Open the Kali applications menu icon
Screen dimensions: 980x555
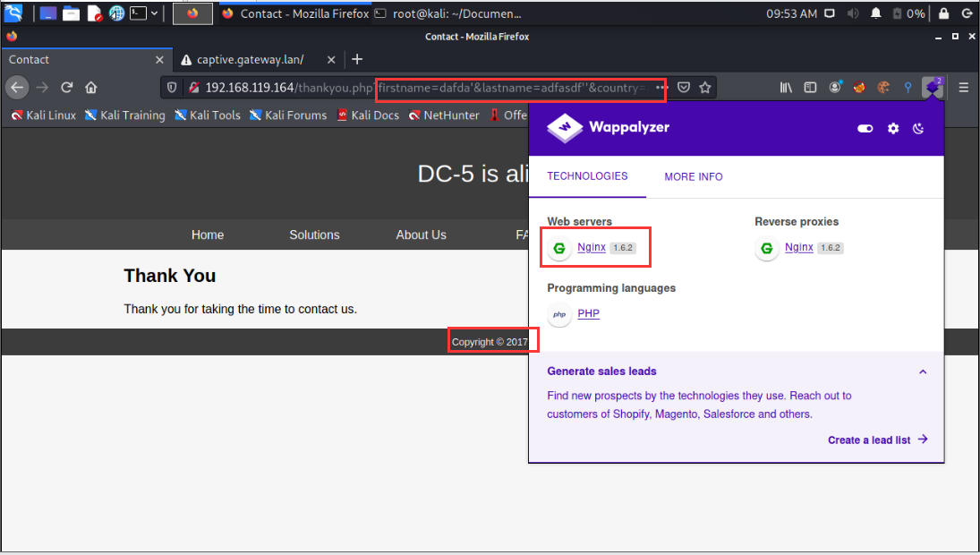[x=13, y=13]
